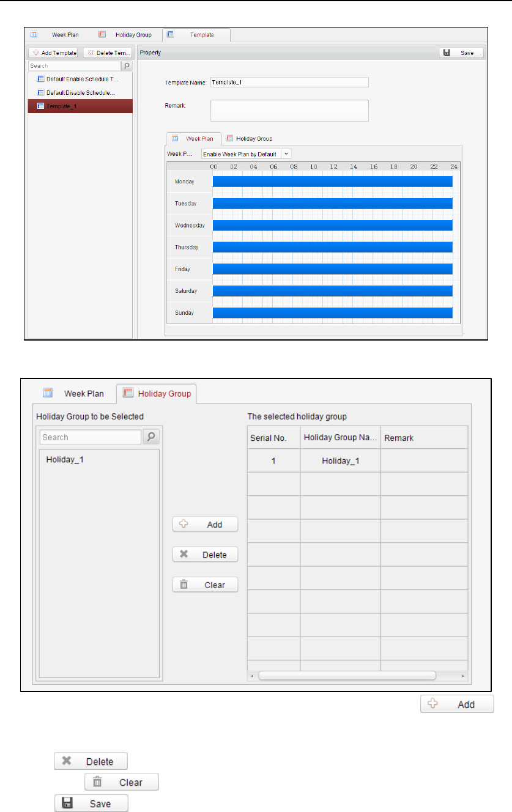Click the holiday table scrollbar's left arrow
Image resolution: width=512 pixels, height=812 pixels.
(251, 676)
